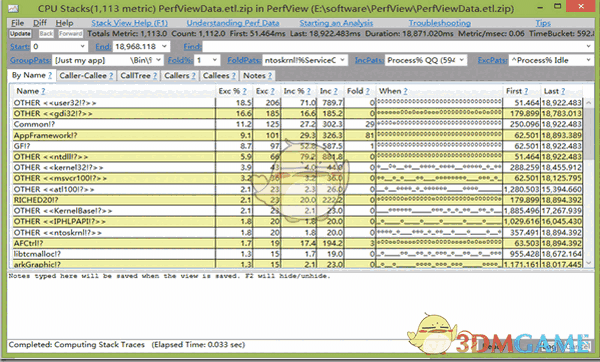Click the Back button

[x=46, y=34]
